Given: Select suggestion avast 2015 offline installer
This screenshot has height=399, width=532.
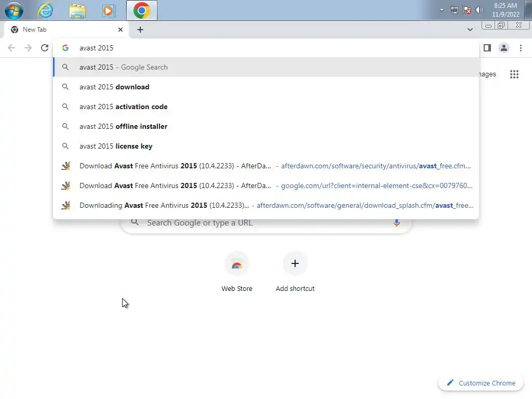Looking at the screenshot, I should pos(266,126).
